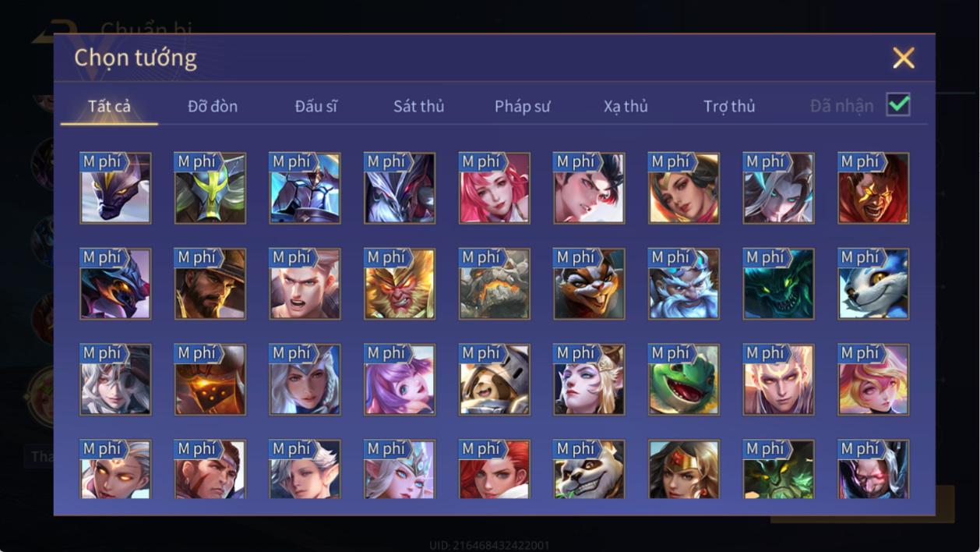The image size is (980, 552).
Task: Toggle the Đã nhận checkbox
Action: click(x=898, y=104)
